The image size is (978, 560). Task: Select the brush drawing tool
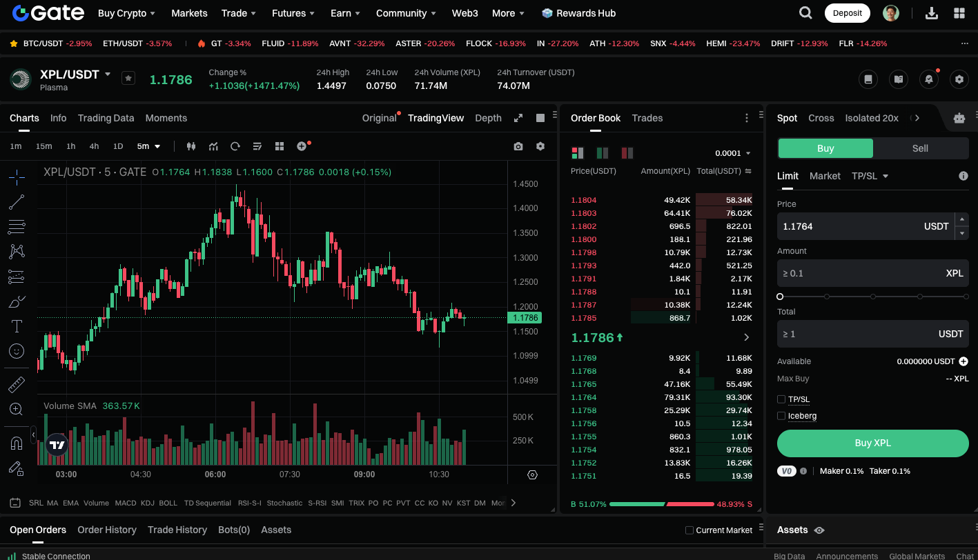[17, 301]
